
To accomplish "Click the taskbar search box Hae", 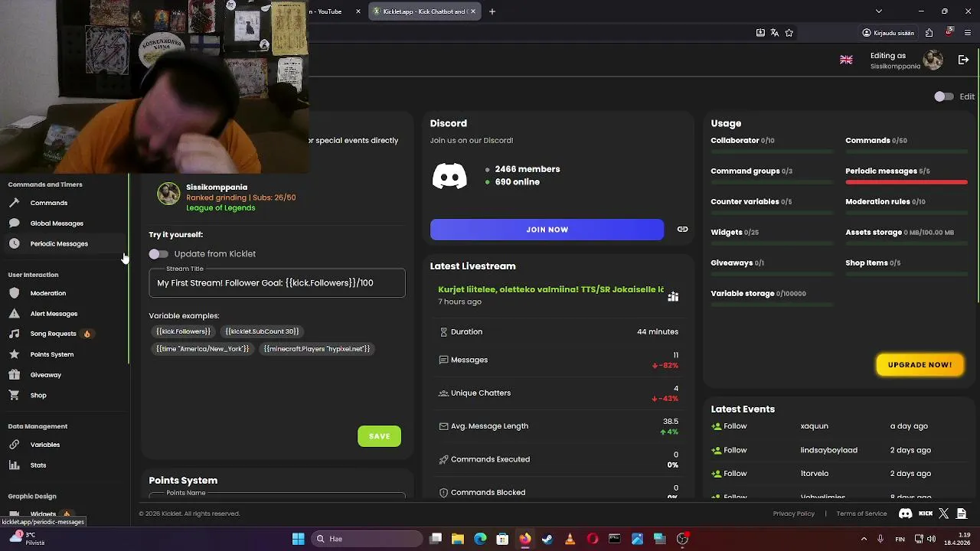I will [365, 539].
